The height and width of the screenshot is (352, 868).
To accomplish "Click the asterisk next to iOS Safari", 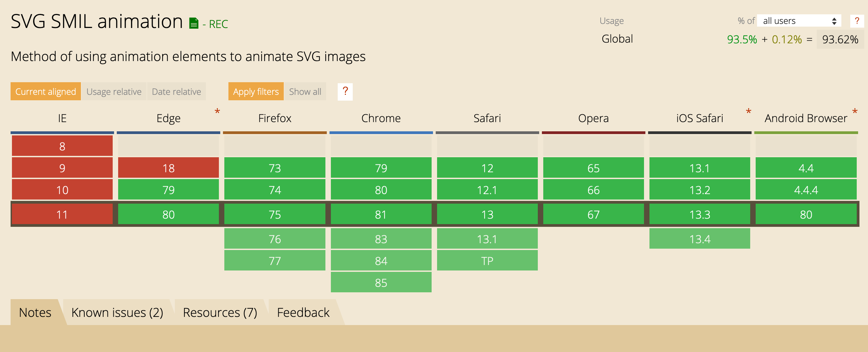I will (748, 112).
